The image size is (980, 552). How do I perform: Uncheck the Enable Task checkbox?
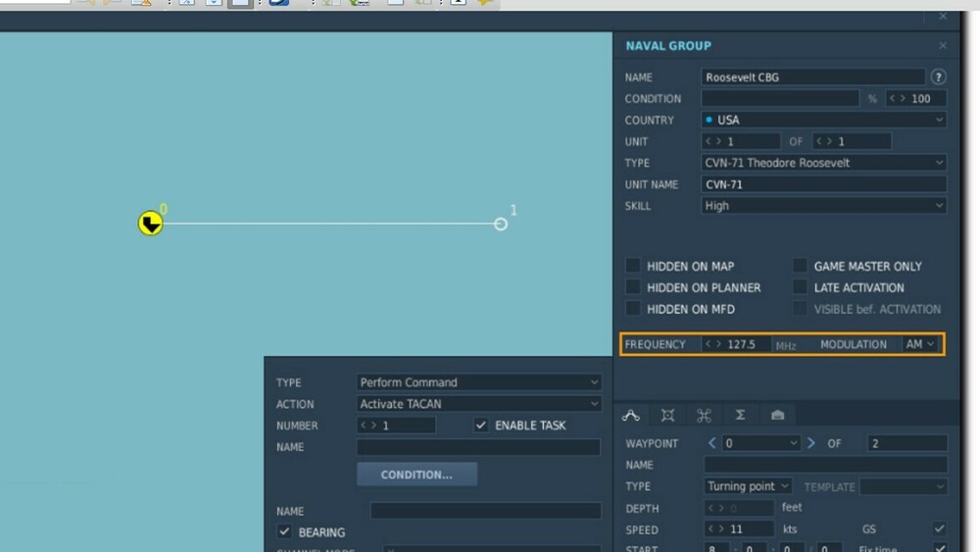click(480, 426)
